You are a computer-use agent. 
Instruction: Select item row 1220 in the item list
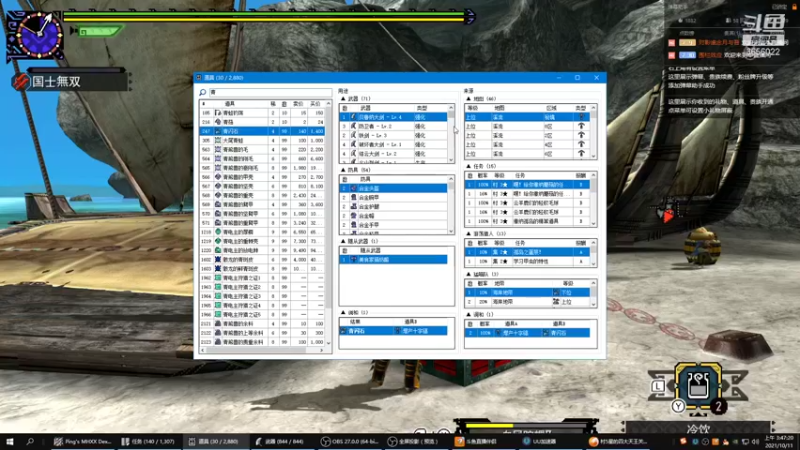pos(262,251)
